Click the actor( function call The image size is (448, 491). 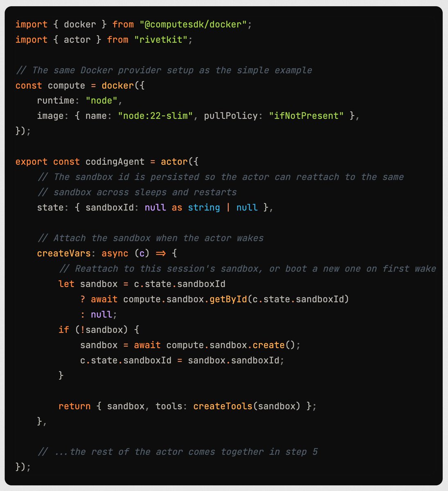(x=174, y=162)
